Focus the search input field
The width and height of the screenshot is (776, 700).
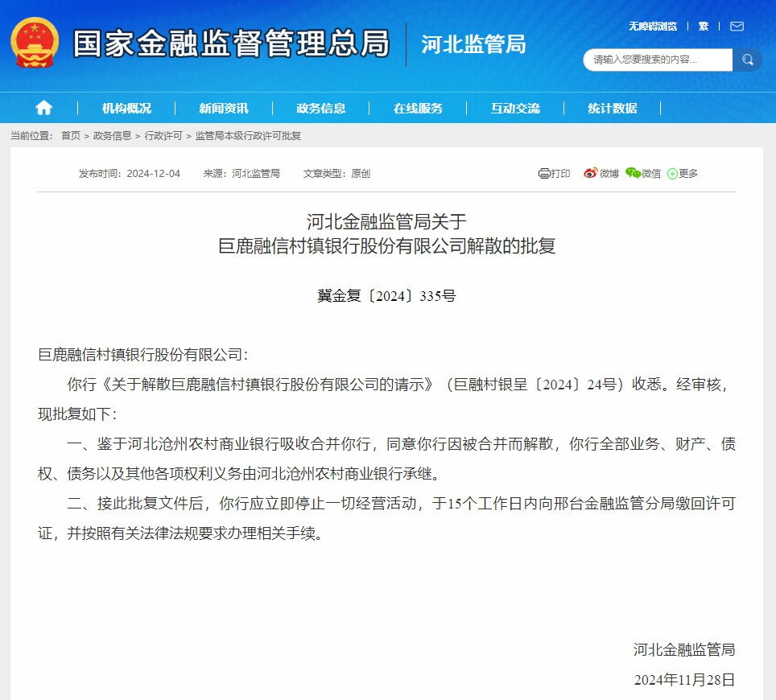click(x=658, y=60)
